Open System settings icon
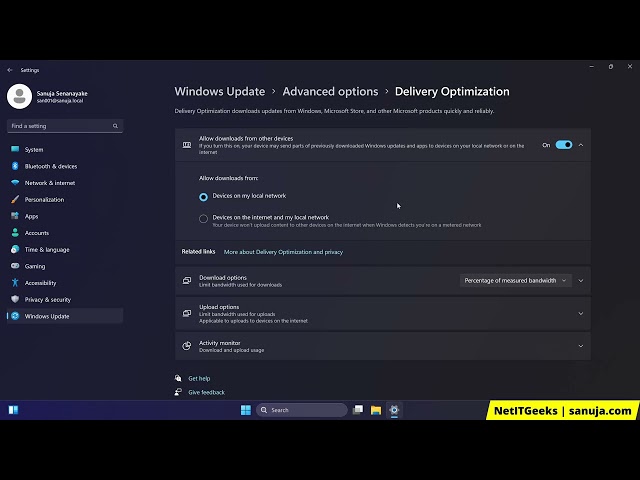640x480 pixels. [15, 149]
